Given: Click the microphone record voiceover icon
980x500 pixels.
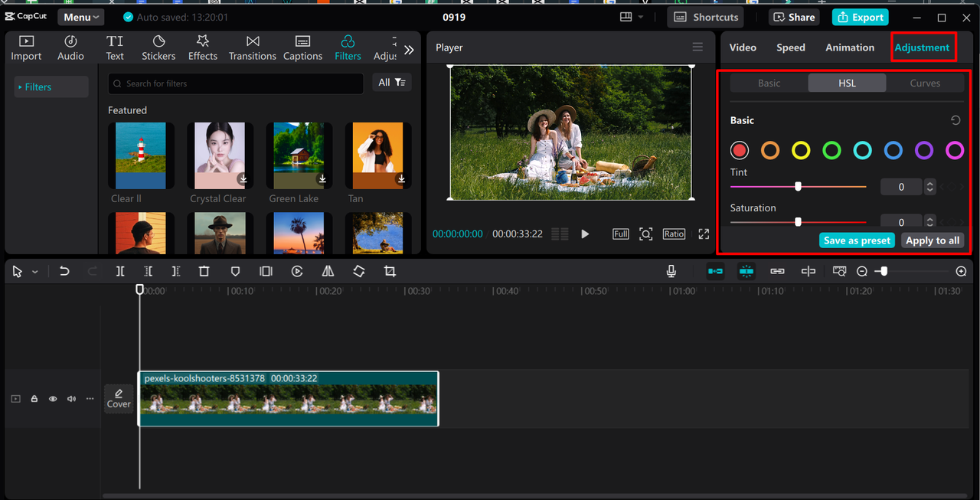Looking at the screenshot, I should tap(671, 271).
